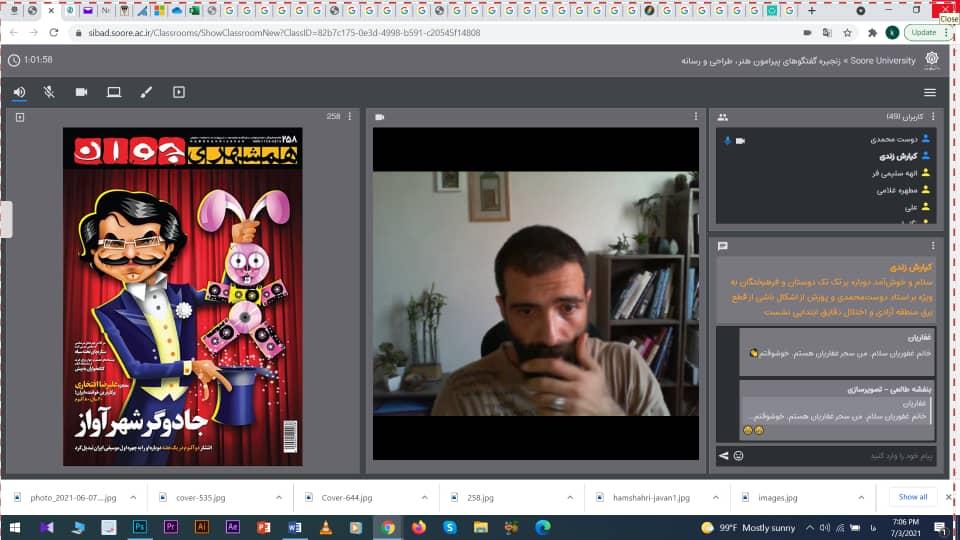
Task: Close the downloads bar
Action: pyautogui.click(x=948, y=497)
